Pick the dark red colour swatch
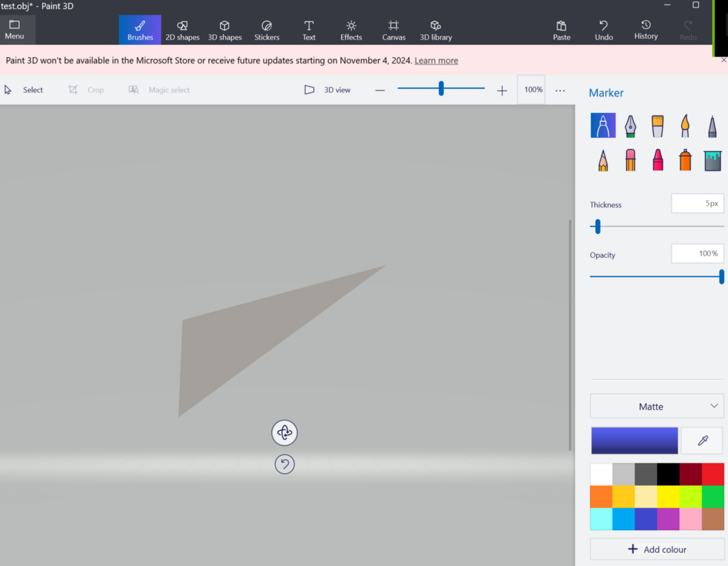The image size is (728, 566). coord(690,474)
